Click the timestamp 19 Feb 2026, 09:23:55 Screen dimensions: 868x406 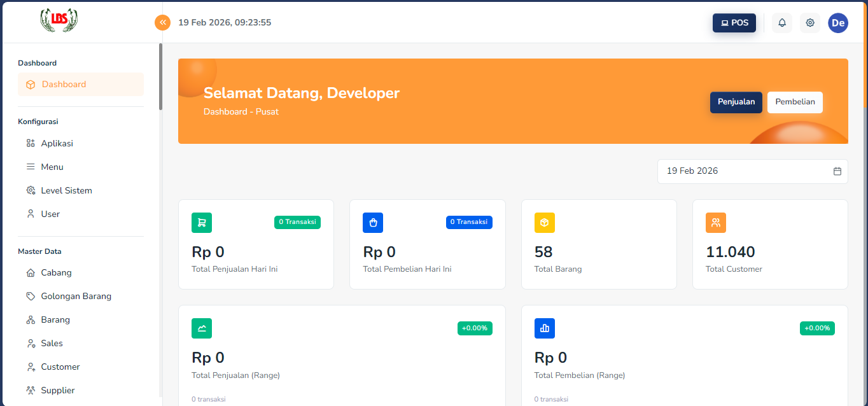click(225, 22)
